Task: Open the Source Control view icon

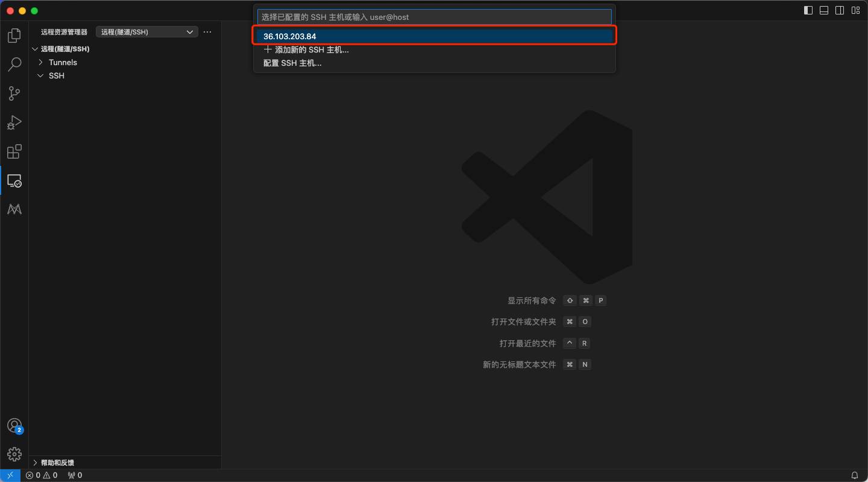Action: tap(14, 94)
